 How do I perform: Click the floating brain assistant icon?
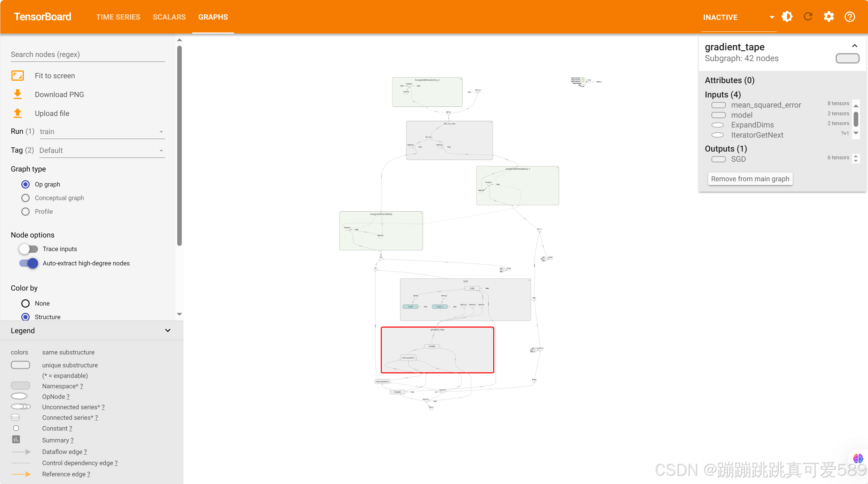point(858,458)
